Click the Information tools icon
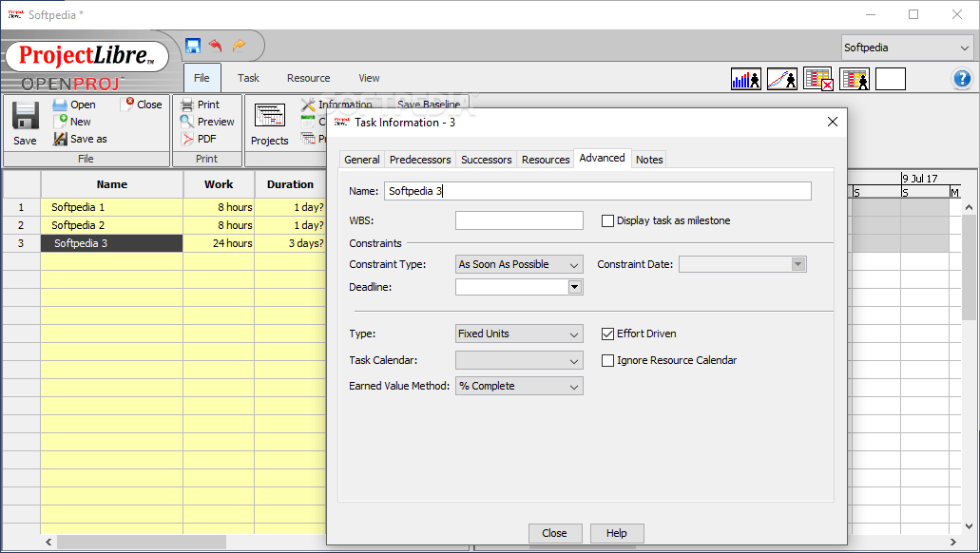980x553 pixels. pyautogui.click(x=308, y=105)
